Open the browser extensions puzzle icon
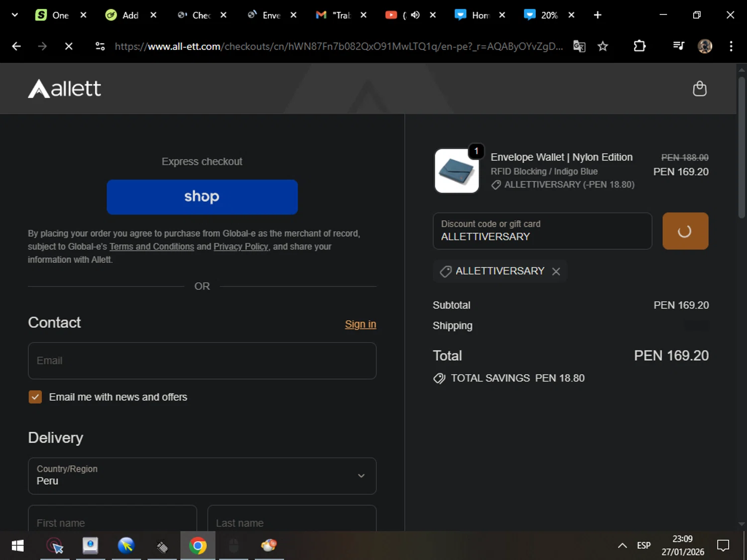This screenshot has height=560, width=747. 639,46
